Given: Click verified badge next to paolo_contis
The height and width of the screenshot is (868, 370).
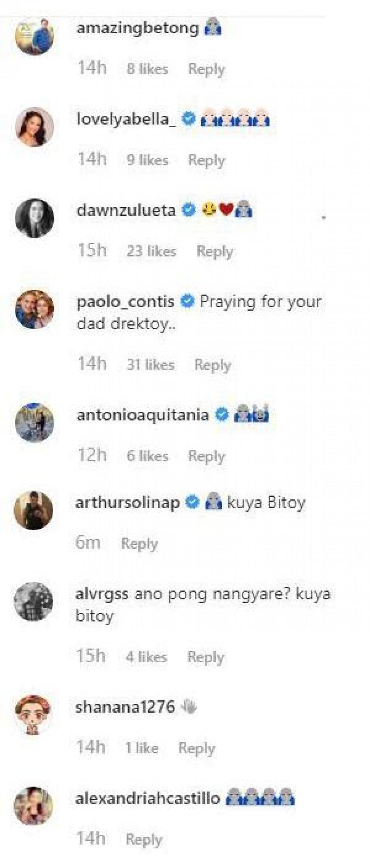Looking at the screenshot, I should click(187, 302).
